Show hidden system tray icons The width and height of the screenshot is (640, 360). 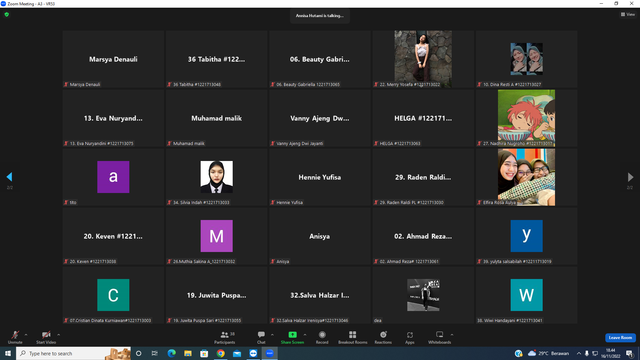pyautogui.click(x=579, y=353)
